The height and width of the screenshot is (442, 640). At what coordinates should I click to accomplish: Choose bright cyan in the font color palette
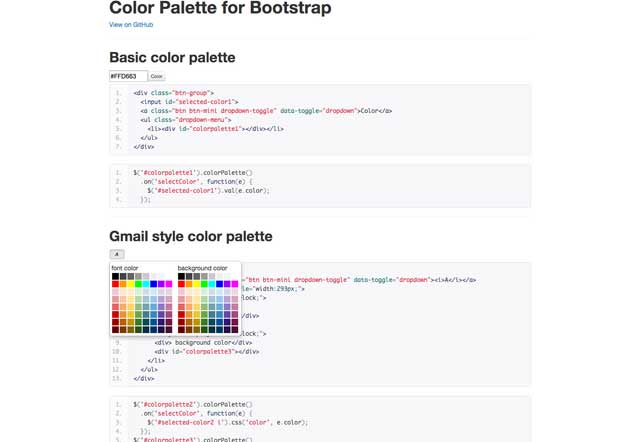tap(146, 284)
